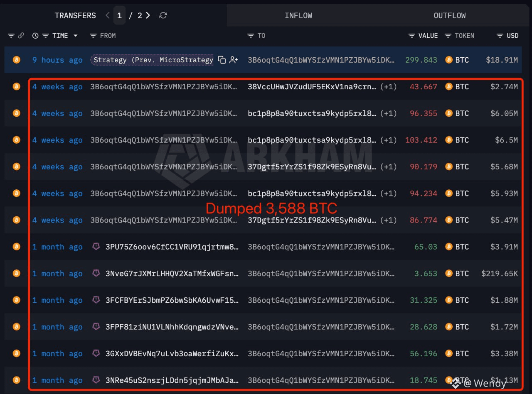Viewport: 532px width, 394px height.
Task: Click the TOKEN column header label
Action: (464, 36)
